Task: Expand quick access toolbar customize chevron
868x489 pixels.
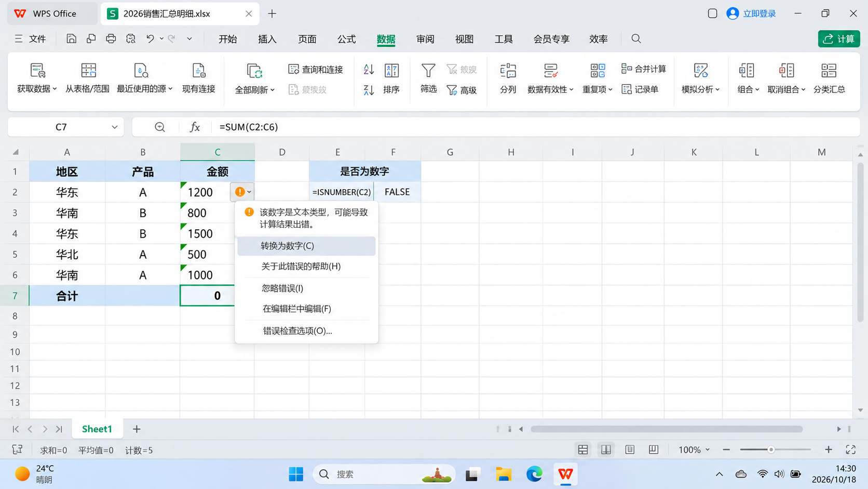Action: 189,38
